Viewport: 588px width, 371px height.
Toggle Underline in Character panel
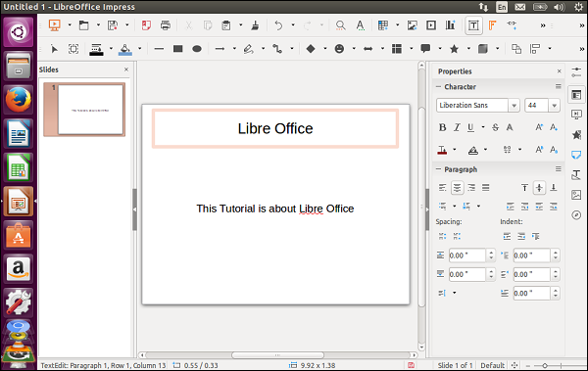[x=470, y=127]
